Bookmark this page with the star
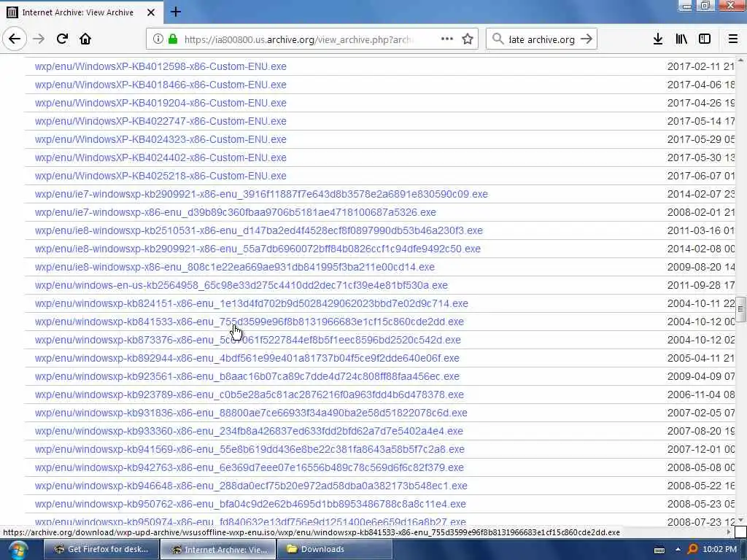This screenshot has height=560, width=747. [468, 39]
